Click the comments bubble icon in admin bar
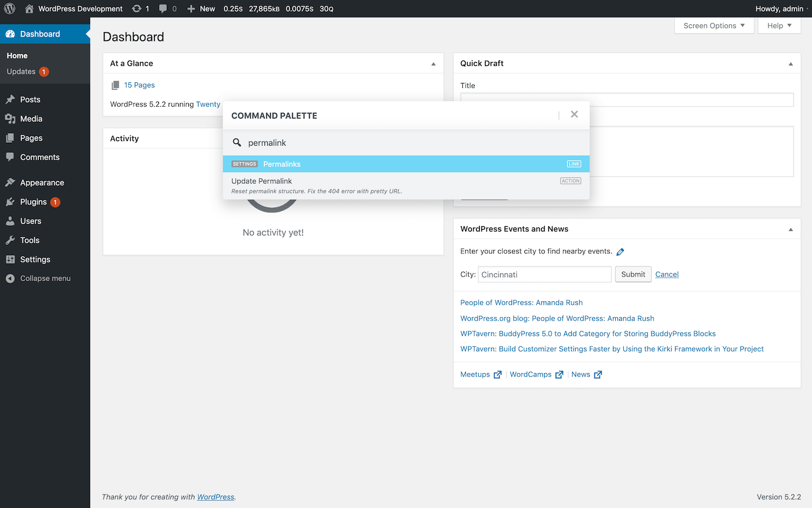812x508 pixels. (163, 8)
